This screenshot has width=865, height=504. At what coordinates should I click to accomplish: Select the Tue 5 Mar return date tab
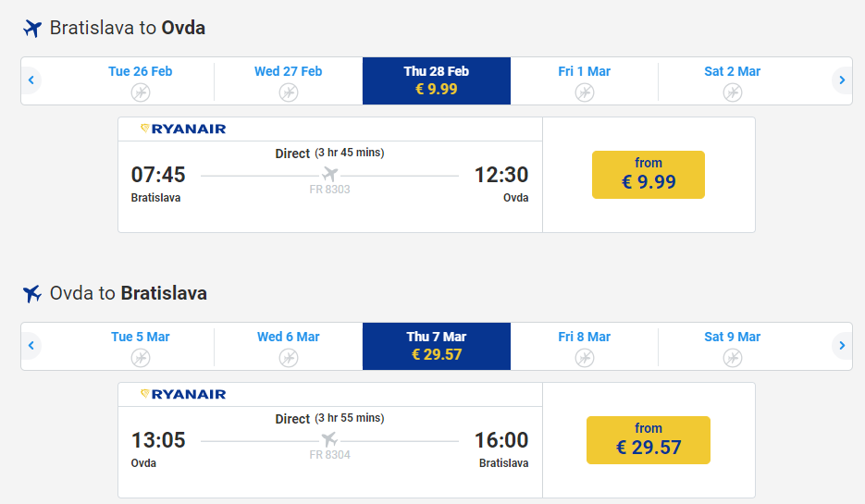click(141, 346)
